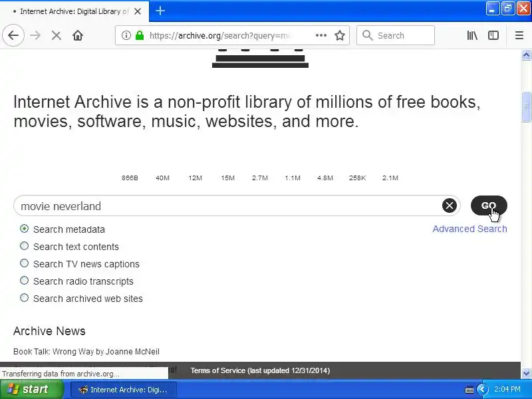Click the 4.8M count label
This screenshot has height=399, width=532.
click(x=325, y=178)
